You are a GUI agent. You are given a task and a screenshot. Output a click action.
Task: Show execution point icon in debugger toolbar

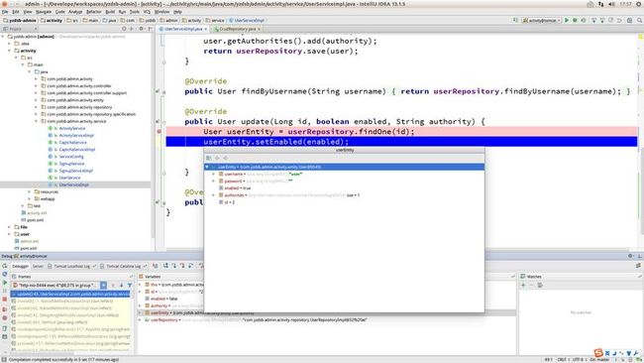[156, 266]
